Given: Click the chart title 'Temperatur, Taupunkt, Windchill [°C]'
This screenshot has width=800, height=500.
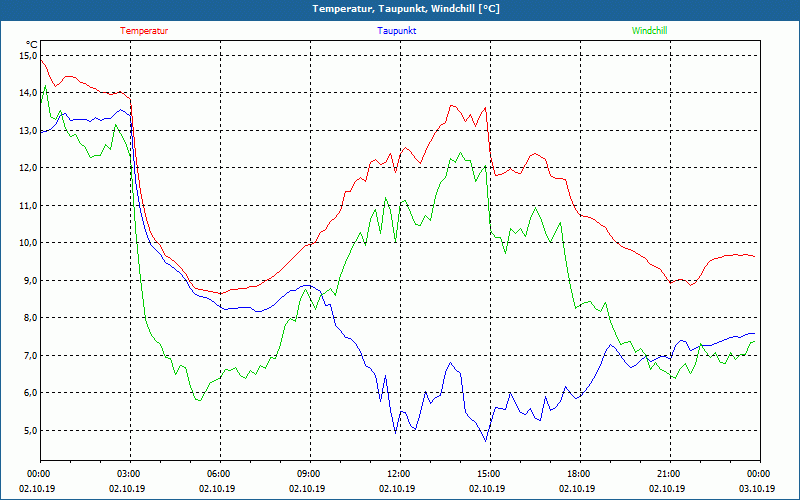Looking at the screenshot, I should 406,9.
